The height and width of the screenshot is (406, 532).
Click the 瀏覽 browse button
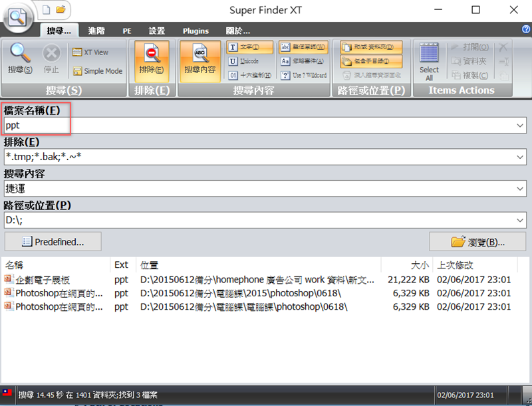477,241
